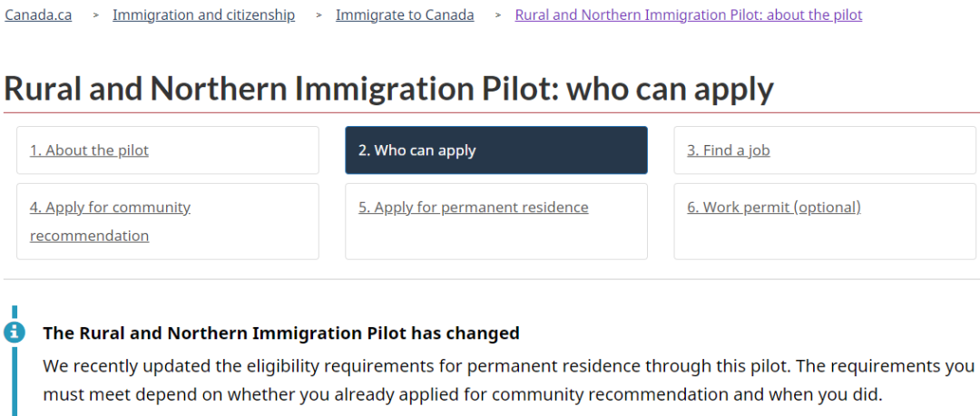Click the chevron after Immigrate to Canada
This screenshot has width=980, height=416.
pos(497,15)
